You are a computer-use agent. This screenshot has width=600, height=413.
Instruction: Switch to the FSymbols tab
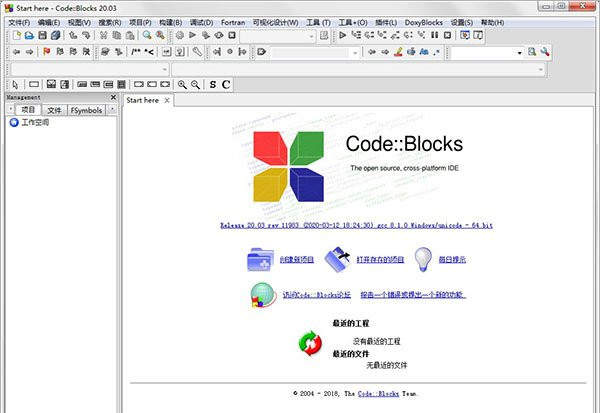[x=86, y=110]
